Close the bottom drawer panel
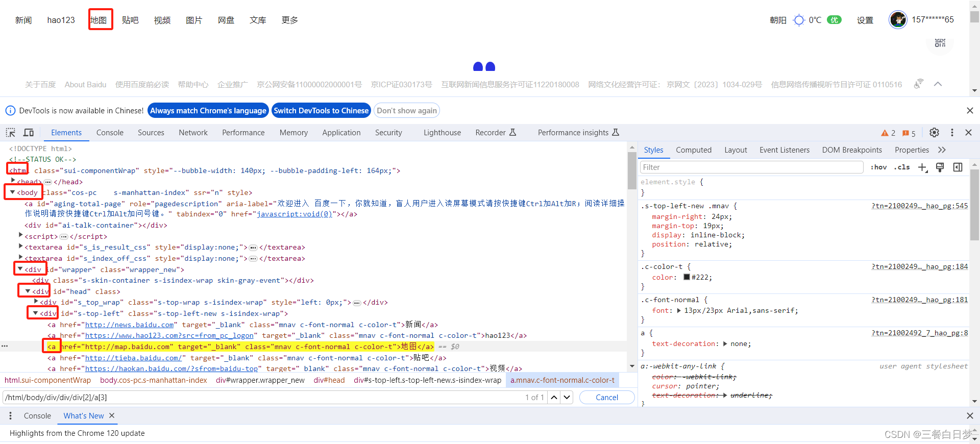Image resolution: width=980 pixels, height=444 pixels. point(970,416)
